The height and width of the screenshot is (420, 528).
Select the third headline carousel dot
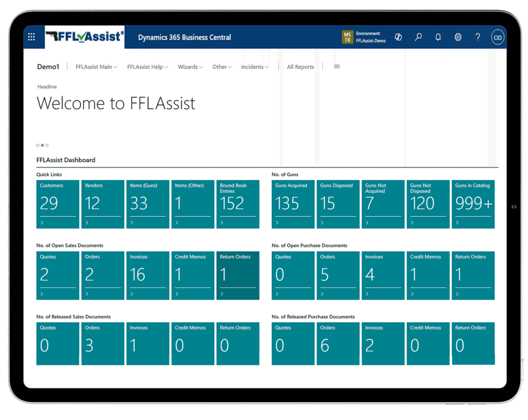tap(47, 145)
